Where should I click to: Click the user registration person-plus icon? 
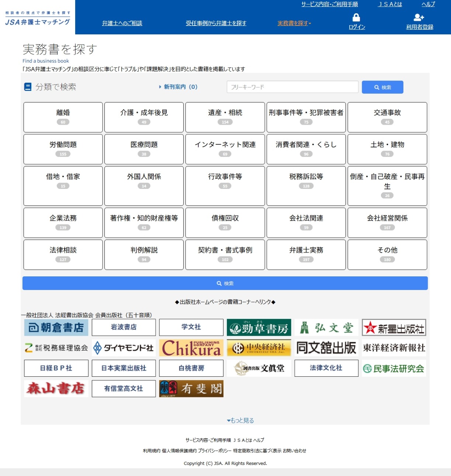click(x=419, y=18)
